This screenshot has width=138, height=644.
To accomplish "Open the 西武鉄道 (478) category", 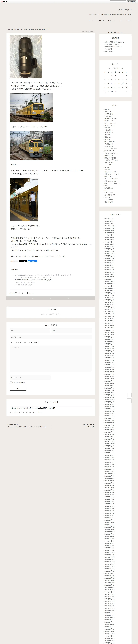I will pyautogui.click(x=109, y=132).
